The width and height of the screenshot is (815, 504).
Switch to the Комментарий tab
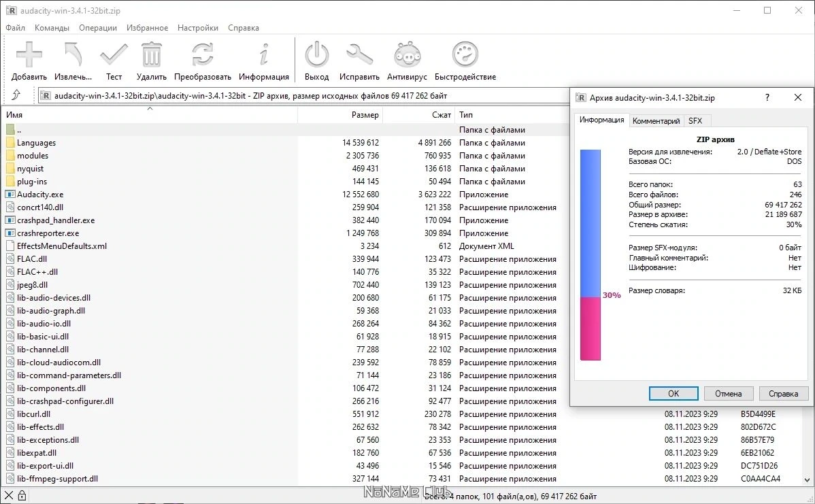point(656,120)
